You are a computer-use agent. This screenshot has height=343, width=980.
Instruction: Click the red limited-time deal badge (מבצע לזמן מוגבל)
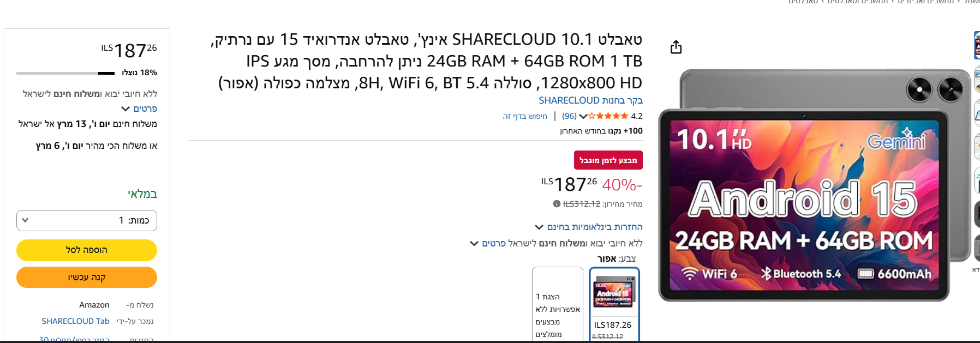tap(608, 160)
